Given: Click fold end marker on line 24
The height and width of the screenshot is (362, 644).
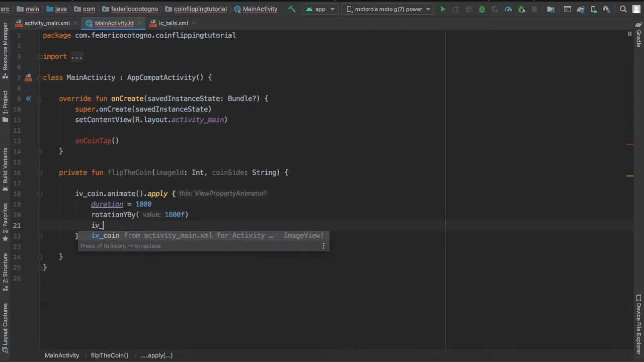Looking at the screenshot, I should (39, 257).
